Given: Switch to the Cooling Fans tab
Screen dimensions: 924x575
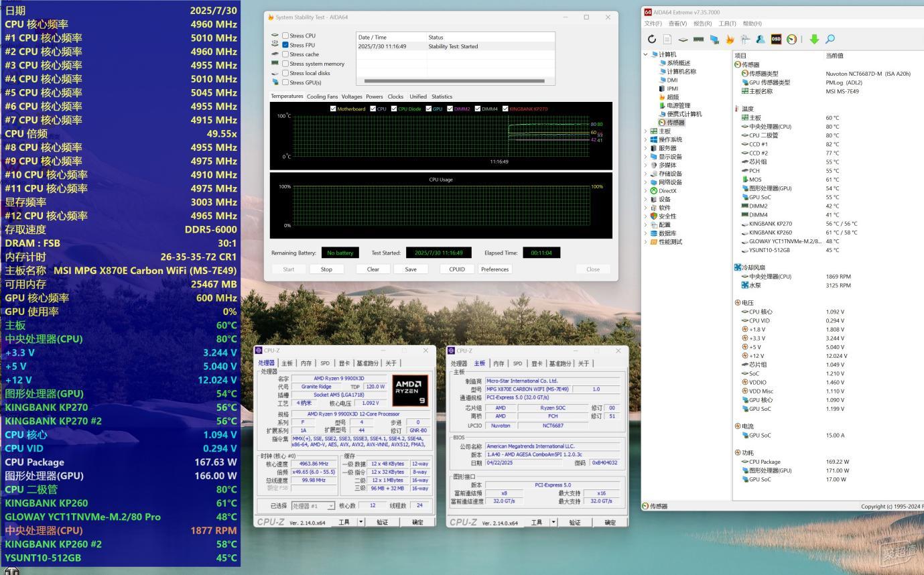Looking at the screenshot, I should tap(322, 97).
